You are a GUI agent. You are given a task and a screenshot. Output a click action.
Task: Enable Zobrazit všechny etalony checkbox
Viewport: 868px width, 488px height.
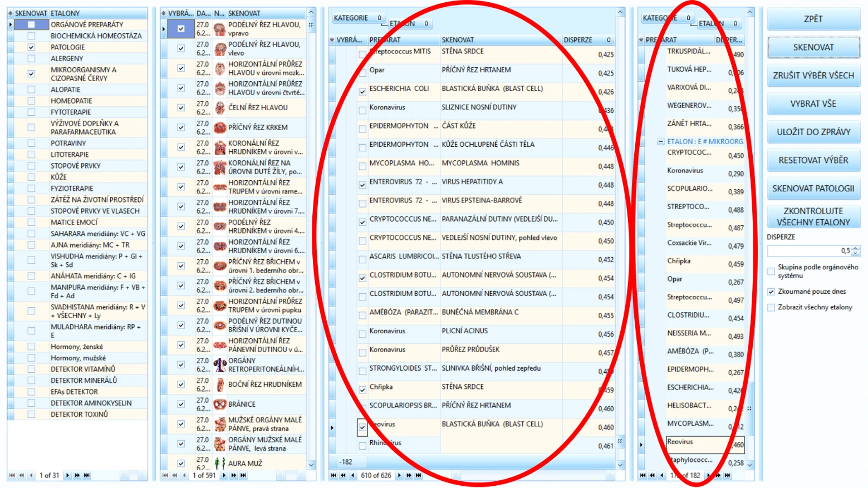(771, 307)
